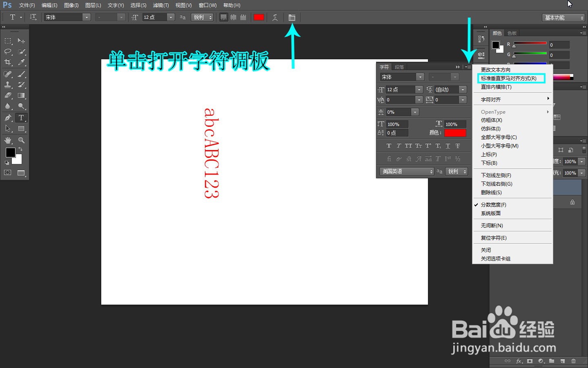Screen dimensions: 588x368
Task: Select the Zoom tool in toolbox
Action: tap(21, 140)
